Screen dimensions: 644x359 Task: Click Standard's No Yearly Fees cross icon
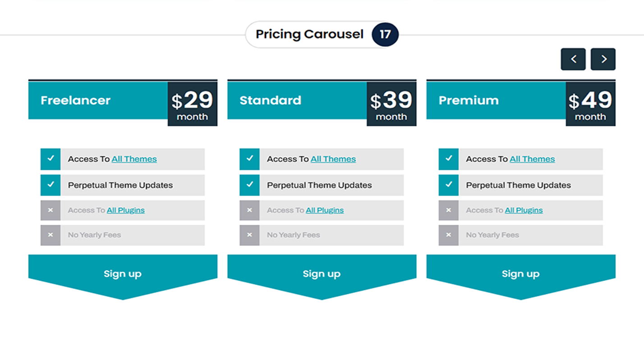coord(249,235)
